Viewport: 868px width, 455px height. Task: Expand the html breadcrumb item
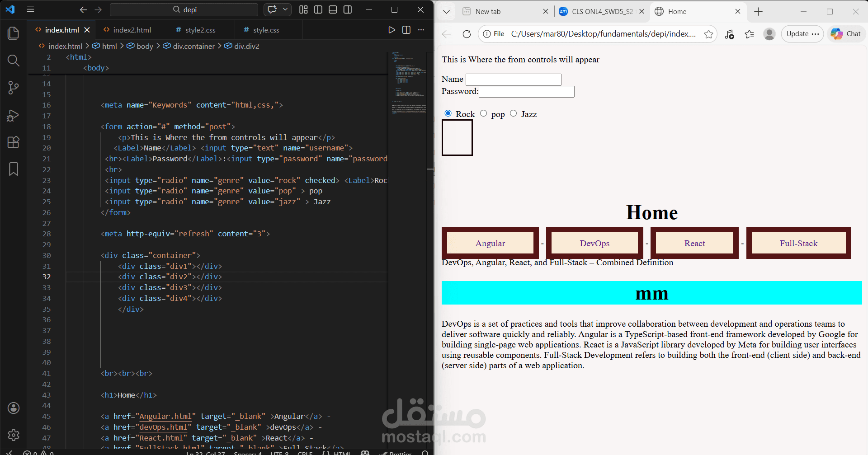tap(105, 46)
